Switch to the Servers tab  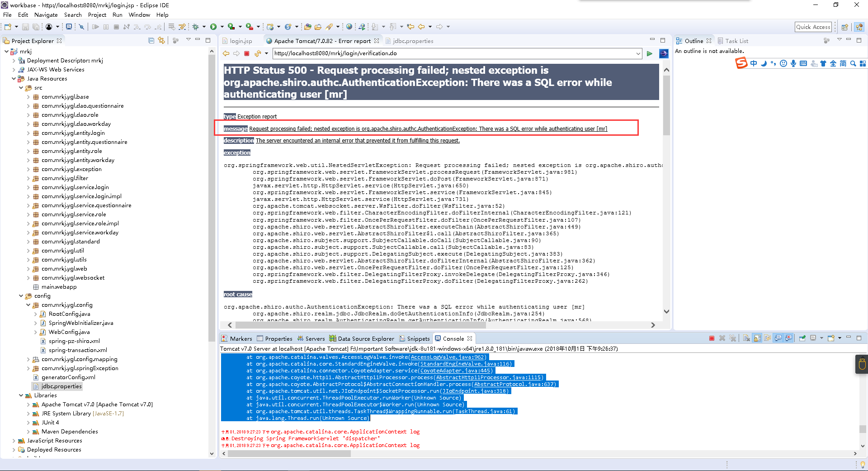tap(311, 339)
